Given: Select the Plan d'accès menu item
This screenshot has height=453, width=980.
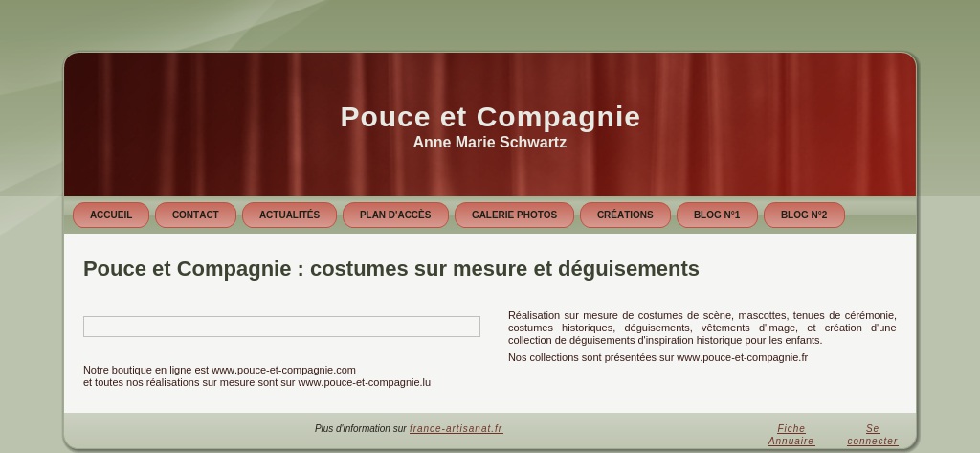Looking at the screenshot, I should point(395,215).
